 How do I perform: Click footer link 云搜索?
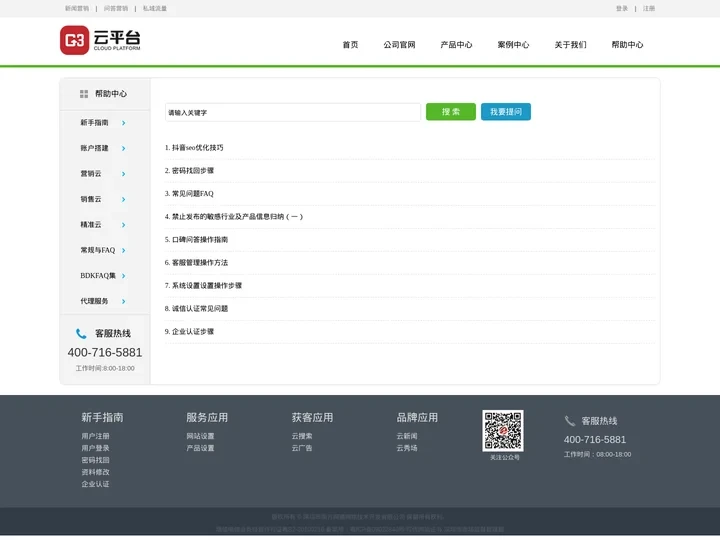(302, 436)
